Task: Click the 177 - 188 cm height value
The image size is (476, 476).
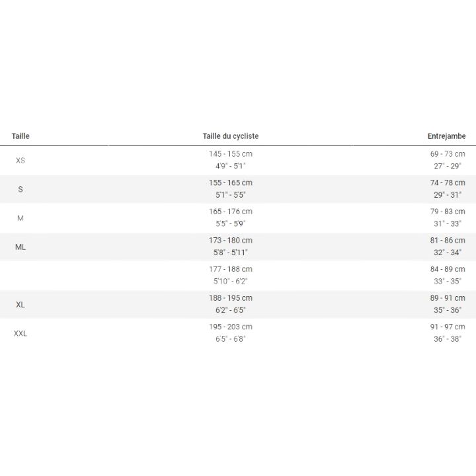Action: (231, 269)
